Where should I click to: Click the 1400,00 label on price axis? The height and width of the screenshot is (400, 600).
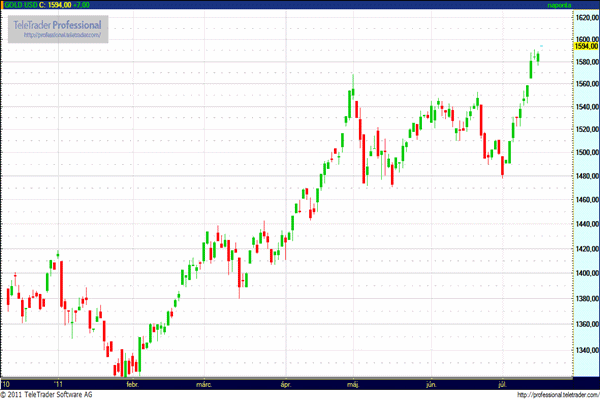(x=586, y=274)
